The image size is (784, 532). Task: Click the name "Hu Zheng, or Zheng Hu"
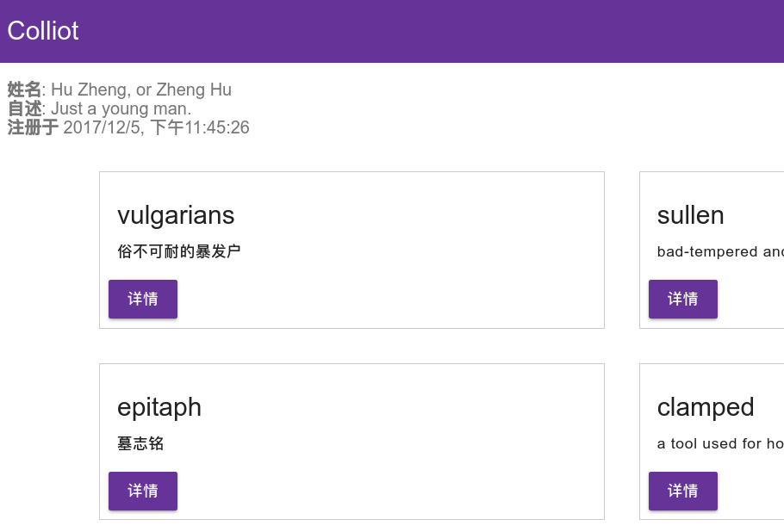[x=141, y=90]
